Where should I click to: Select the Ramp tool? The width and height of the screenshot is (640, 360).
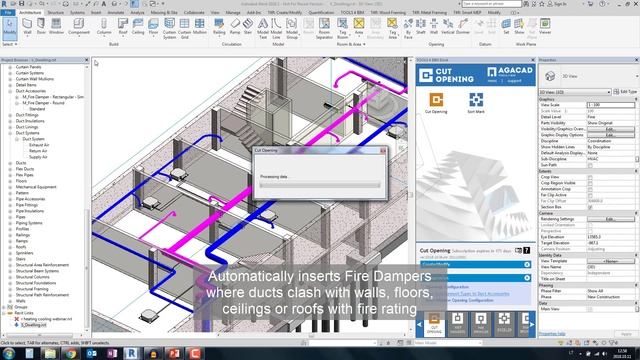(235, 27)
